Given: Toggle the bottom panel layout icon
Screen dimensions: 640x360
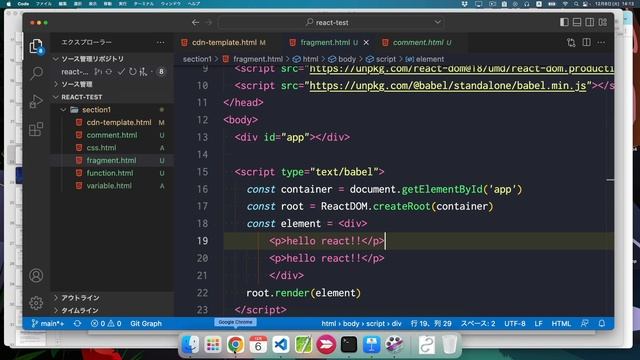Looking at the screenshot, I should tap(577, 22).
